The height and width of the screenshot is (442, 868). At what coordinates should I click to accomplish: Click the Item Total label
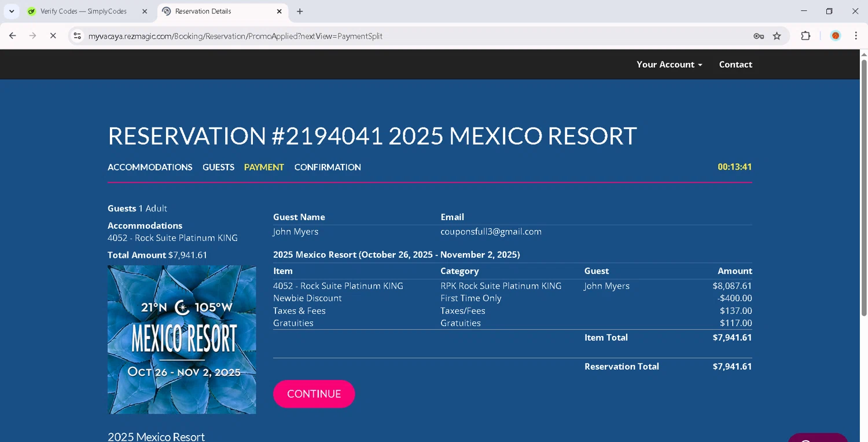[606, 337]
